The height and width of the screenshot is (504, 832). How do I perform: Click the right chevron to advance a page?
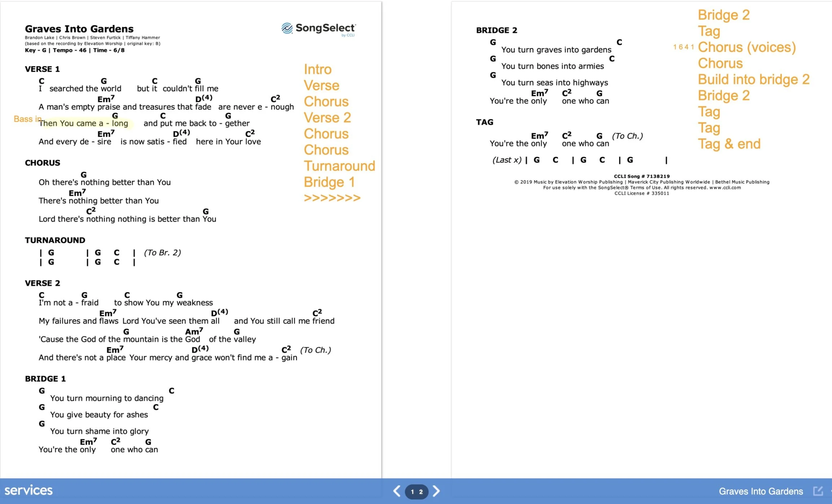click(437, 491)
